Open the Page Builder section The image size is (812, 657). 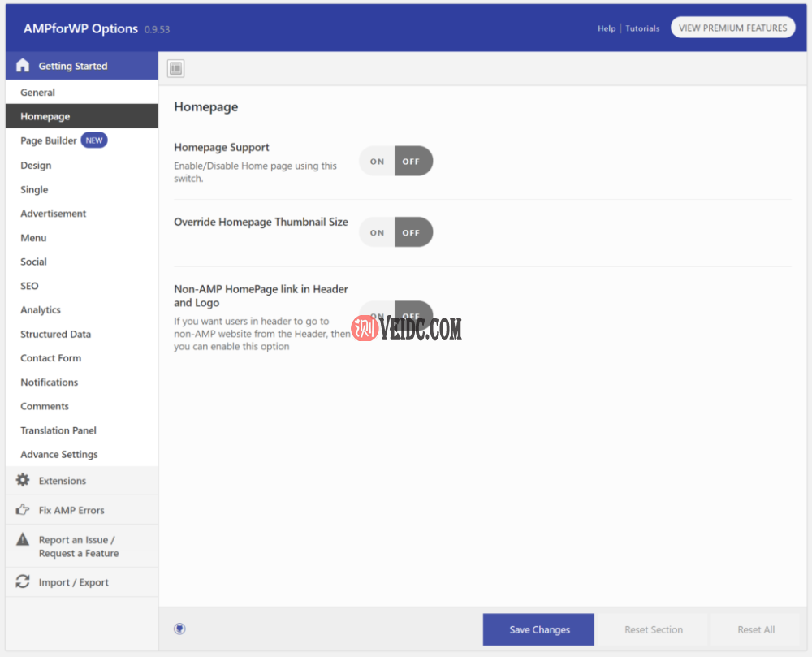point(82,140)
